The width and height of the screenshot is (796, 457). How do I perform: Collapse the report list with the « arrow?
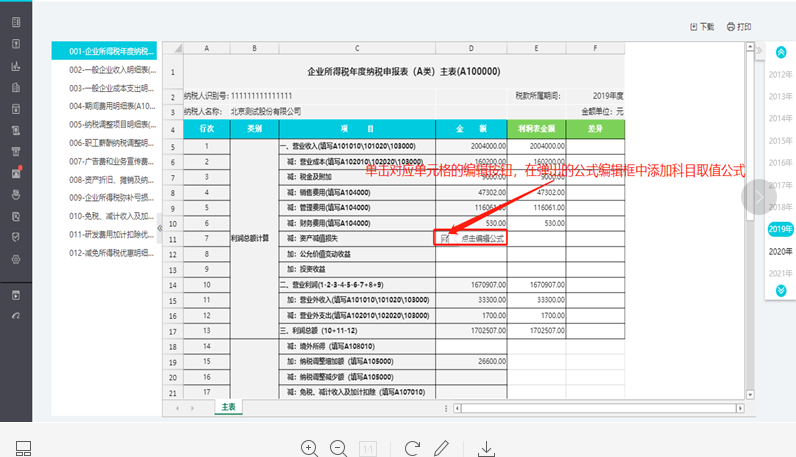[159, 228]
